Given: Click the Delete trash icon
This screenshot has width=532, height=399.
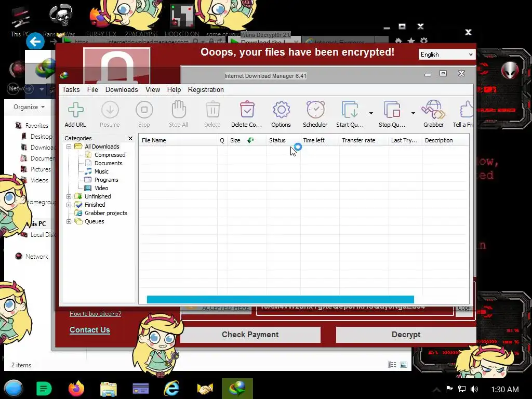Looking at the screenshot, I should pos(212,110).
